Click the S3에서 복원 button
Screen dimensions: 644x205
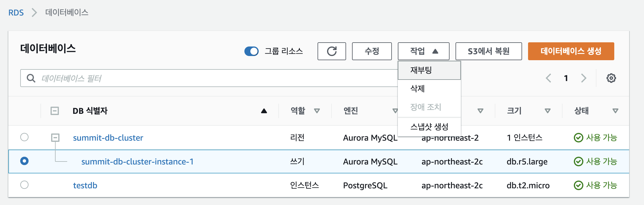pyautogui.click(x=488, y=51)
